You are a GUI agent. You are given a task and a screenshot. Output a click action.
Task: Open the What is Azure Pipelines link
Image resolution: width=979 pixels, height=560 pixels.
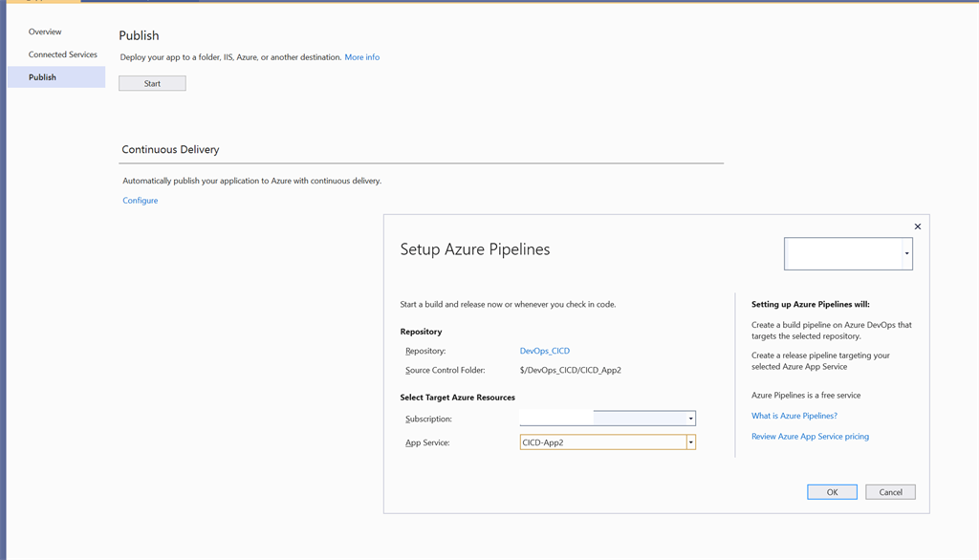tap(794, 416)
